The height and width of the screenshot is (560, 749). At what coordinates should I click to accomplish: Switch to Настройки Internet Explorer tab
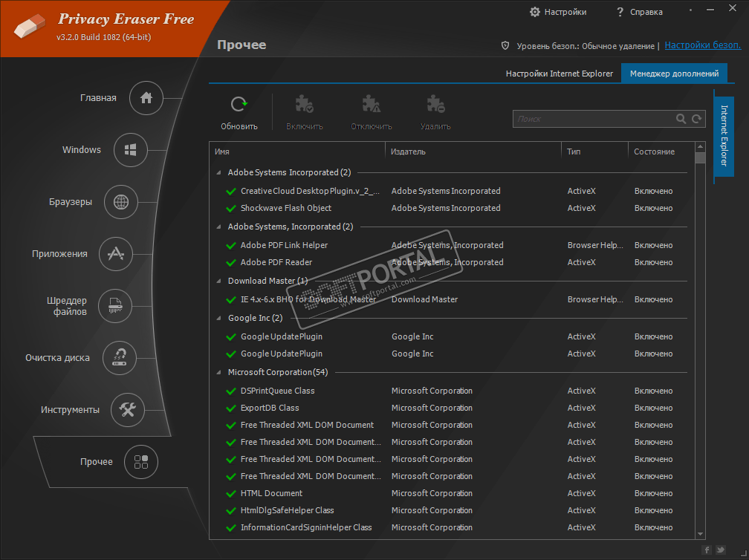click(x=559, y=74)
